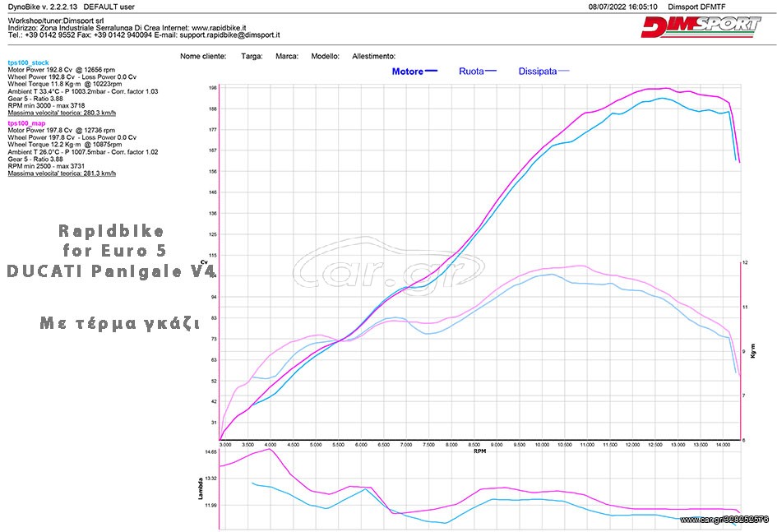This screenshot has height=532, width=777.
Task: Click the 'Rapidbike for Euro 5' caption
Action: 113,241
